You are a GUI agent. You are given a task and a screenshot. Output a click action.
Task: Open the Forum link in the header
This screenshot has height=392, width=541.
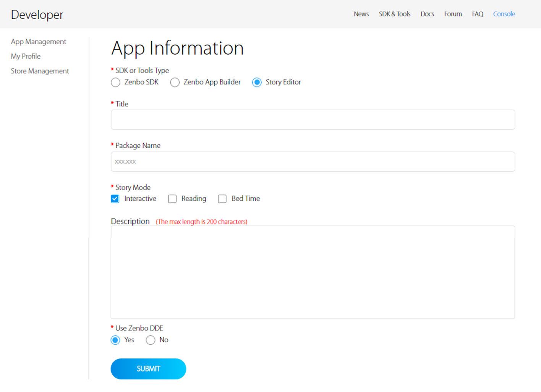(453, 14)
